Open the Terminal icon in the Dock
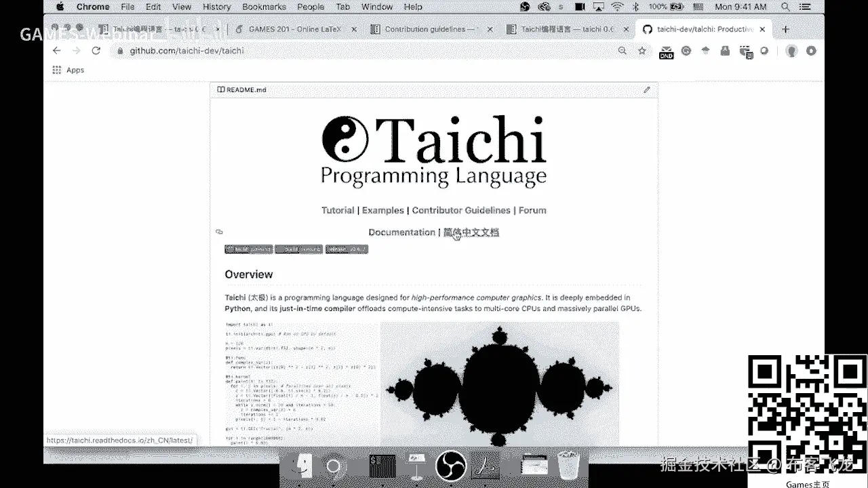Viewport: 868px width, 488px height. click(x=382, y=466)
